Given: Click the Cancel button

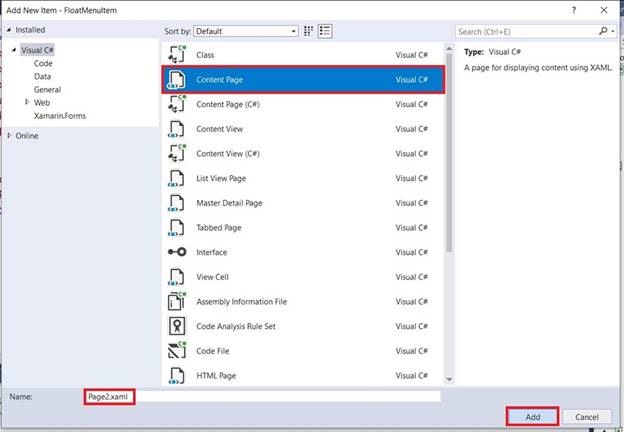Looking at the screenshot, I should pos(587,416).
